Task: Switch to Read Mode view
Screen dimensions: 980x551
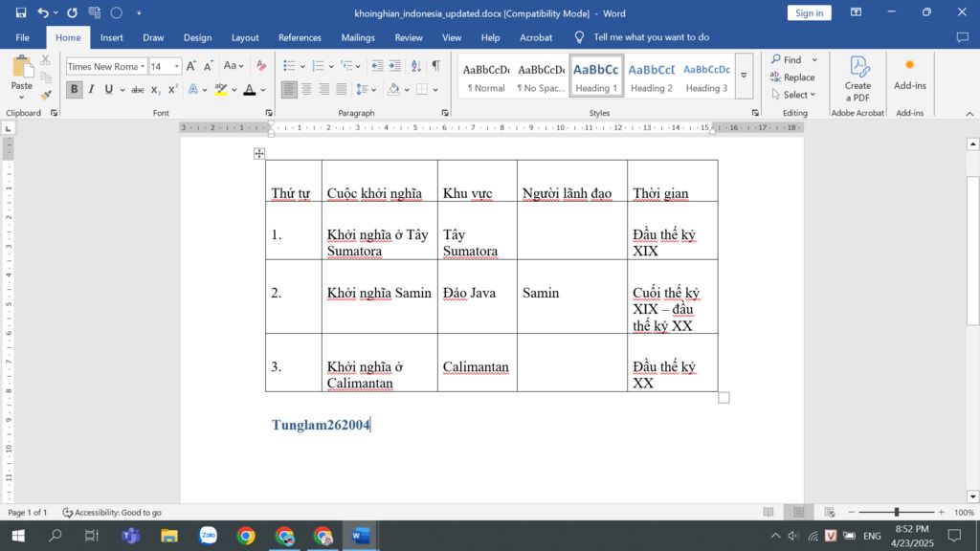Action: click(x=768, y=513)
